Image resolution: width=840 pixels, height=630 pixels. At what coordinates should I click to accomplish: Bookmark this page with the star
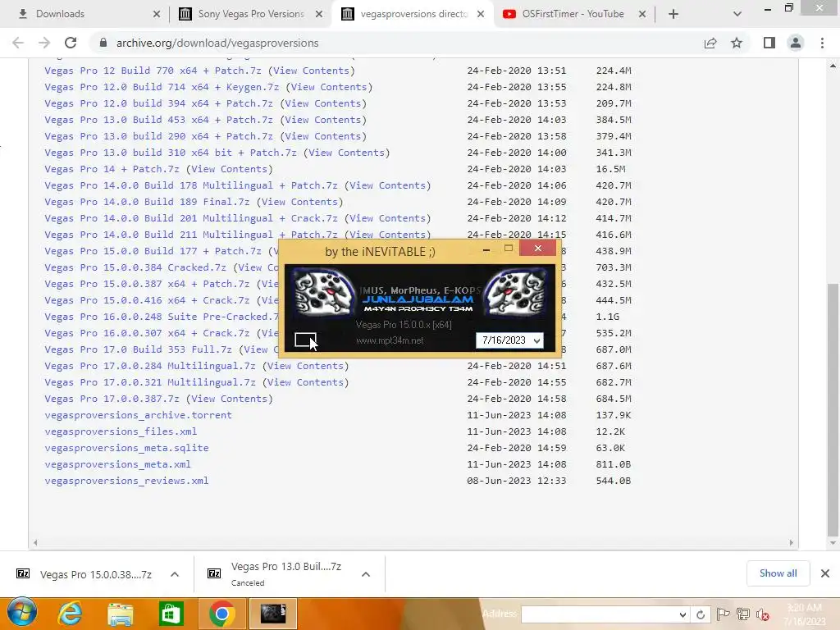737,43
